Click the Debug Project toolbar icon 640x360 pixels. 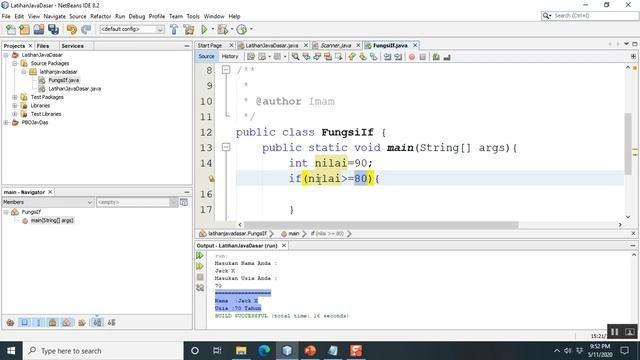[x=222, y=29]
